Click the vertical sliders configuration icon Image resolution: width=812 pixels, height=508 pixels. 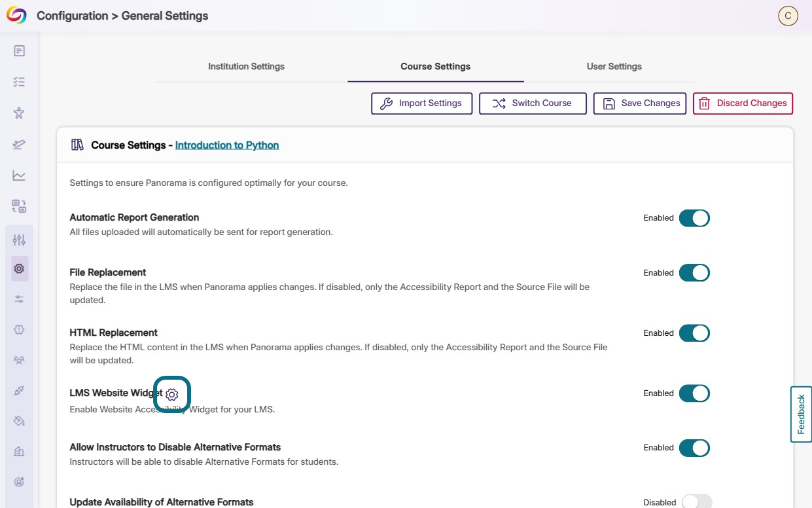[19, 240]
